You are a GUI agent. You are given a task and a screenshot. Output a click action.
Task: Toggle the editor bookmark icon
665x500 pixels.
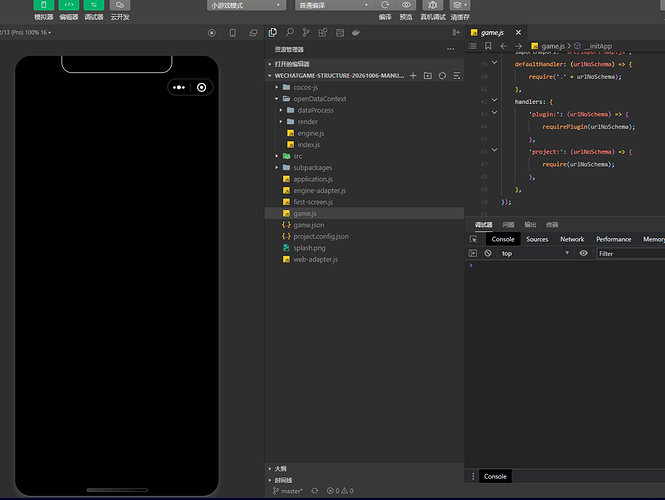click(x=488, y=46)
